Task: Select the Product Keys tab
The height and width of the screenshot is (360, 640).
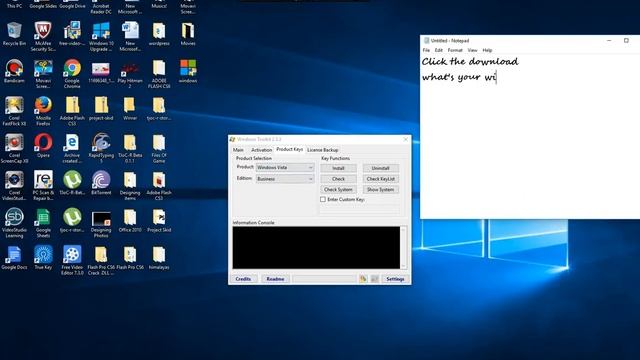Action: tap(289, 149)
